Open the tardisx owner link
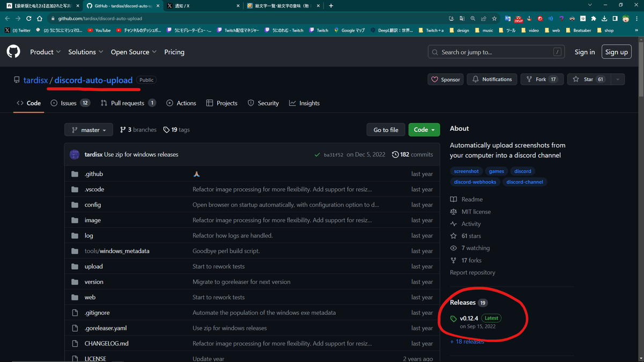Screen dimensions: 644x362 pos(35,80)
